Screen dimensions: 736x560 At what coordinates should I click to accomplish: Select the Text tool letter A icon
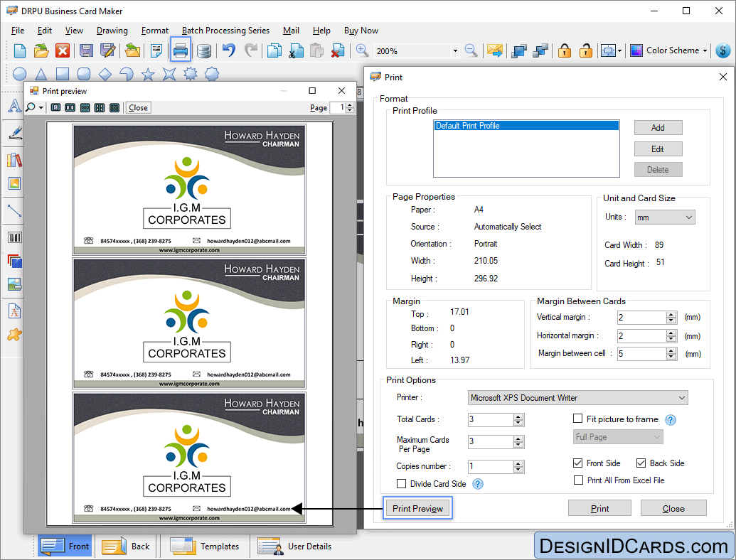[x=14, y=106]
